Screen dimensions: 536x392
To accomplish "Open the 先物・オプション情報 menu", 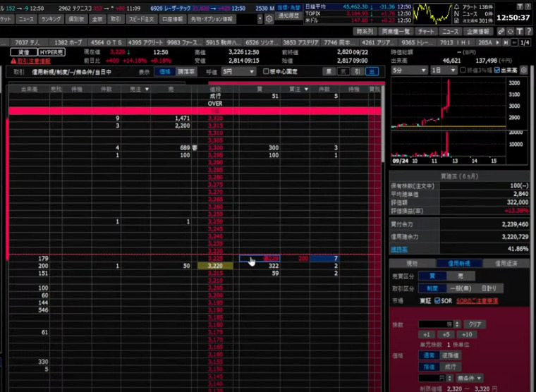I will pyautogui.click(x=221, y=20).
